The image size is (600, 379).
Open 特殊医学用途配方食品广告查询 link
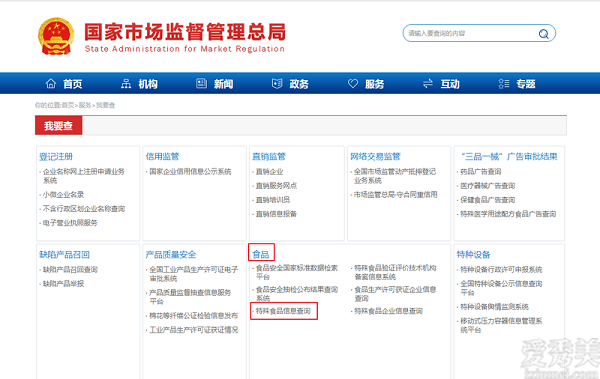tap(508, 214)
